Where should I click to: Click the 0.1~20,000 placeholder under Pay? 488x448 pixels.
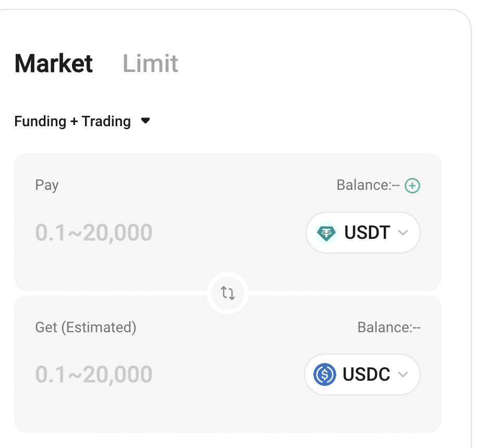[94, 233]
